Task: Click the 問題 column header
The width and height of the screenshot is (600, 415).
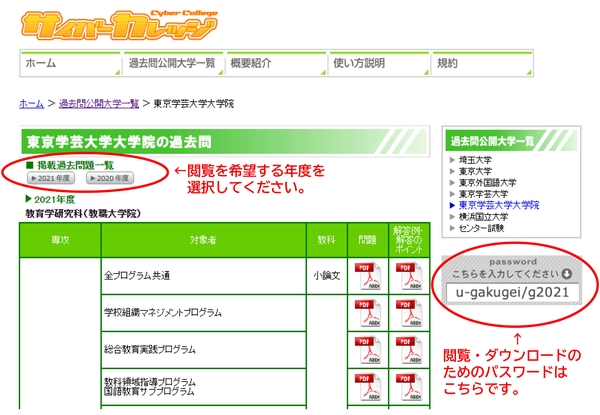Action: (368, 240)
